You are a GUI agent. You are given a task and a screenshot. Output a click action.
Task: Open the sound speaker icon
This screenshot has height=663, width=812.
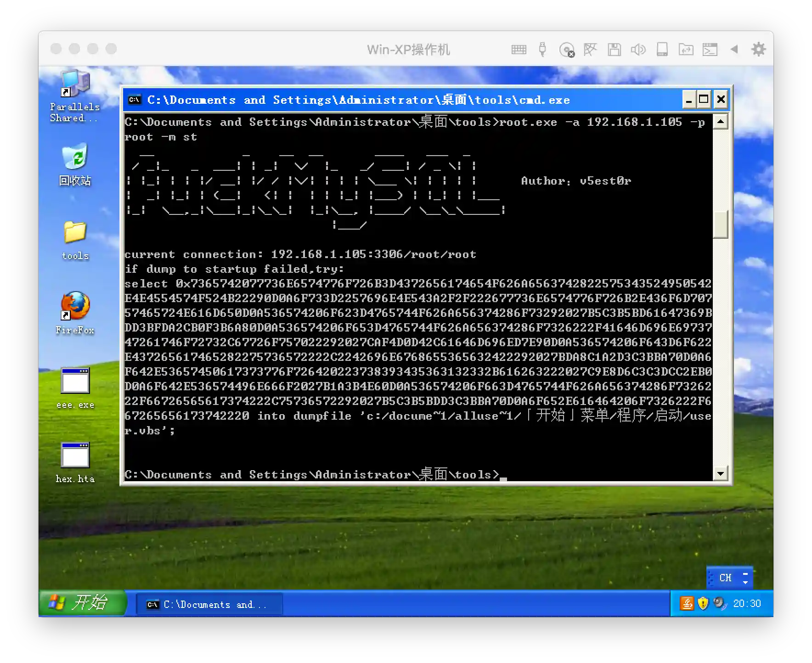[638, 49]
